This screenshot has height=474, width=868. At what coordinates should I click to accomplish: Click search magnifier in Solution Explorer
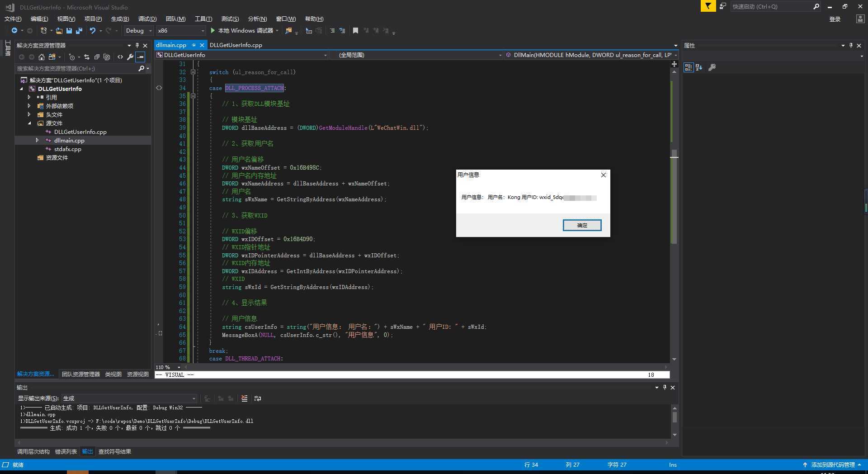[141, 68]
